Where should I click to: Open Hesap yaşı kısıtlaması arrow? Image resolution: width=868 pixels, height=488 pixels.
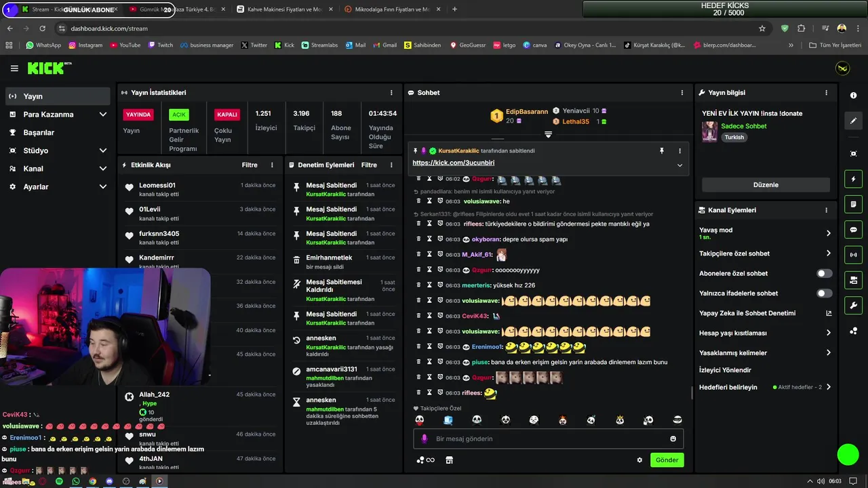[828, 333]
